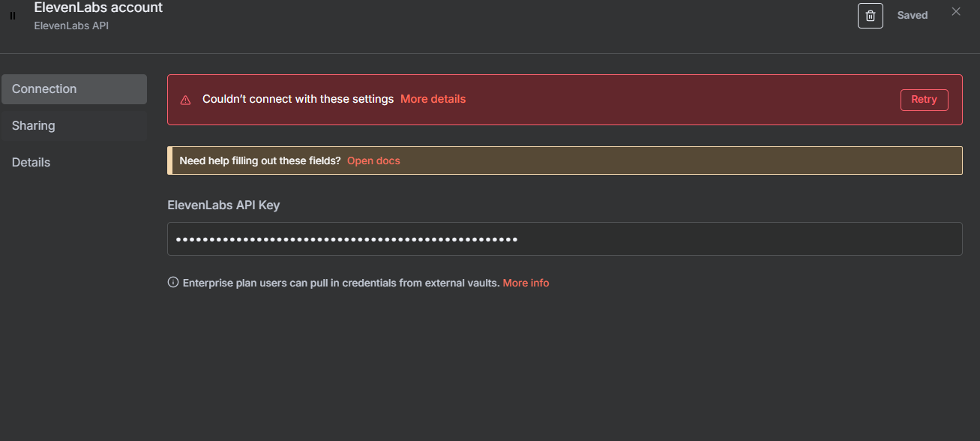Screen dimensions: 980x441
Task: Focus the ElevenLabs API Key field
Action: (x=565, y=238)
